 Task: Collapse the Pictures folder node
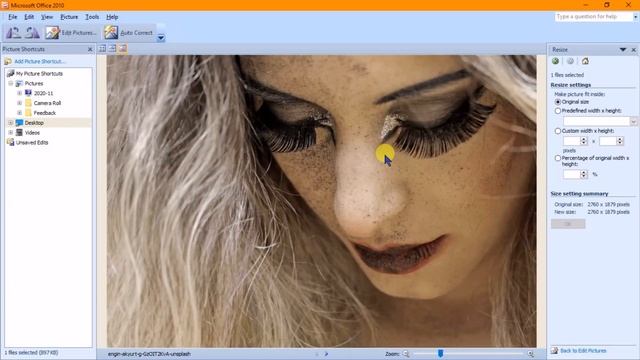[11, 83]
